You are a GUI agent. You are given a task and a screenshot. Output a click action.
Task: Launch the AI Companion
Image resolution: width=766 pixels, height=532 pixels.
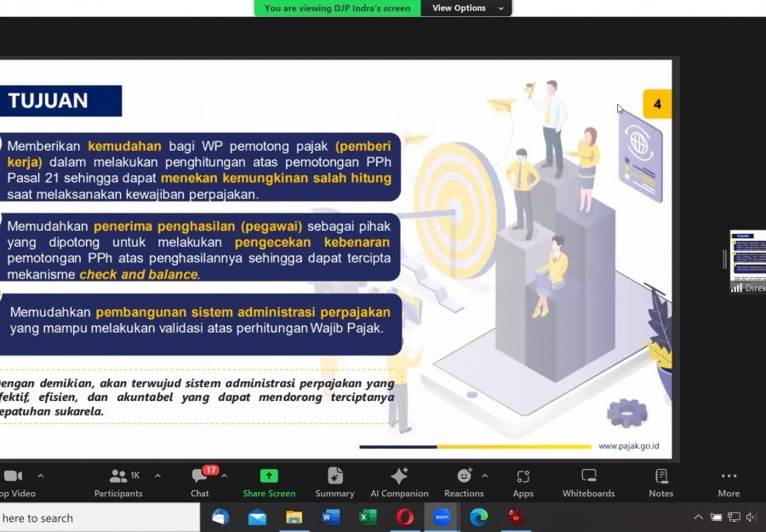coord(398,482)
